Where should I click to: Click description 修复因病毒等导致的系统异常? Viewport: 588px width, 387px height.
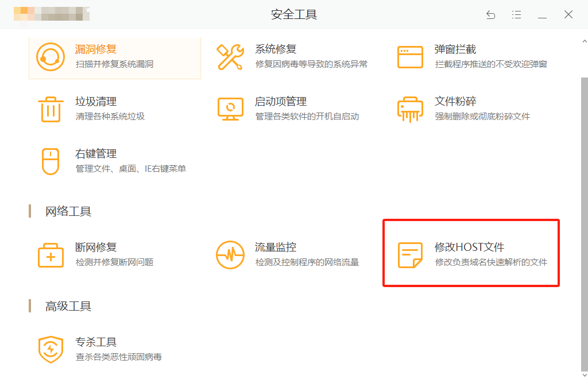[x=311, y=64]
